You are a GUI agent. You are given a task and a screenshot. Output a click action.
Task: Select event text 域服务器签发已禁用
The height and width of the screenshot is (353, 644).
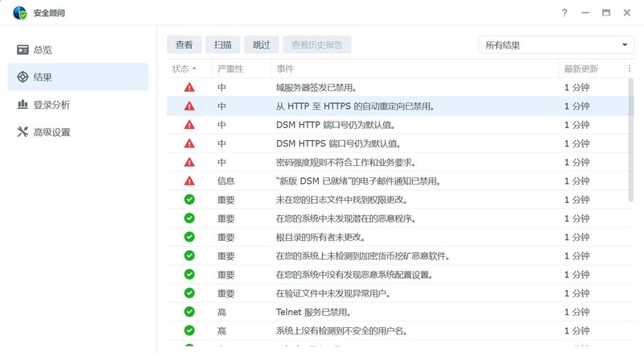point(316,87)
